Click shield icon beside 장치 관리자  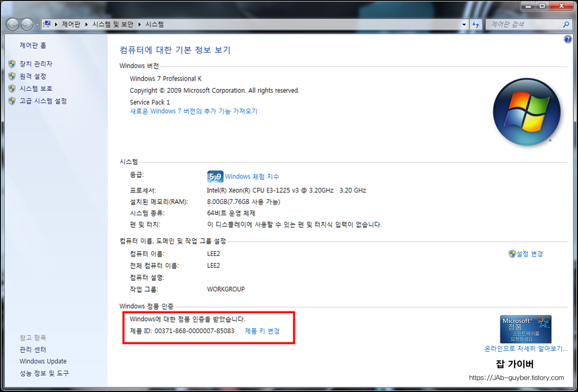coord(12,64)
